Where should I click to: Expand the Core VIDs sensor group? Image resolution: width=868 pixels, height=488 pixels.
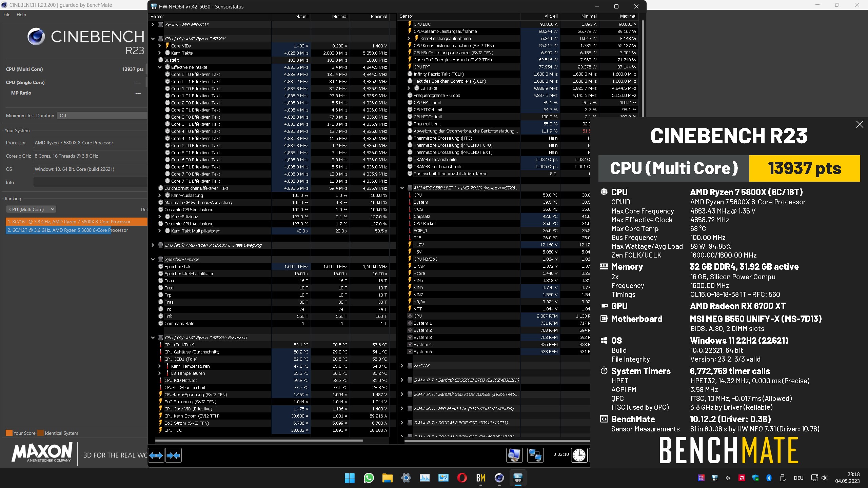(x=160, y=46)
